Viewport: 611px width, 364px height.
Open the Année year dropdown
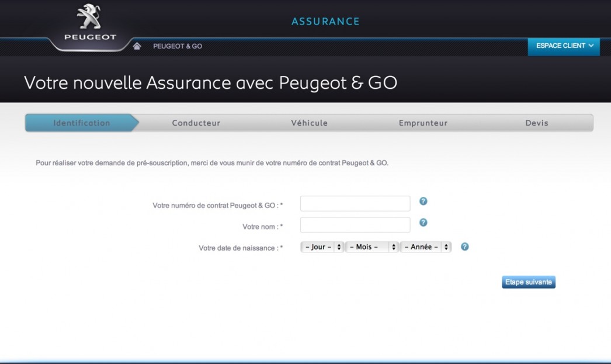pyautogui.click(x=426, y=247)
